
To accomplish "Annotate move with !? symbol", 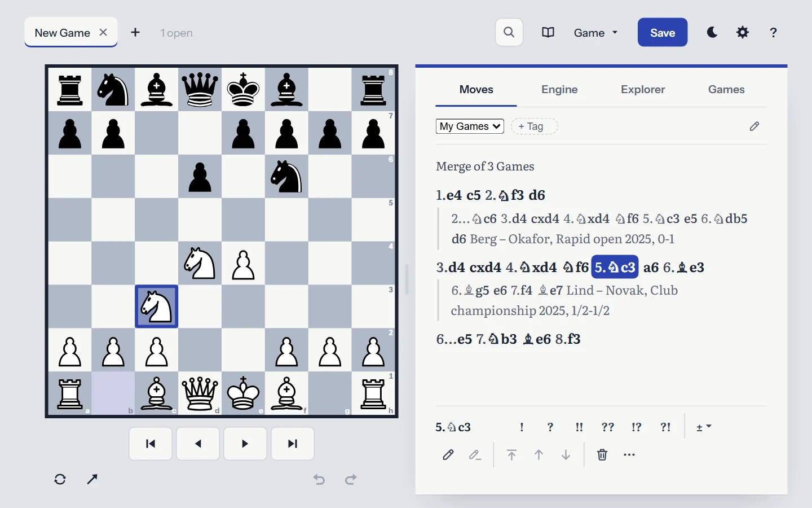I will [x=636, y=427].
